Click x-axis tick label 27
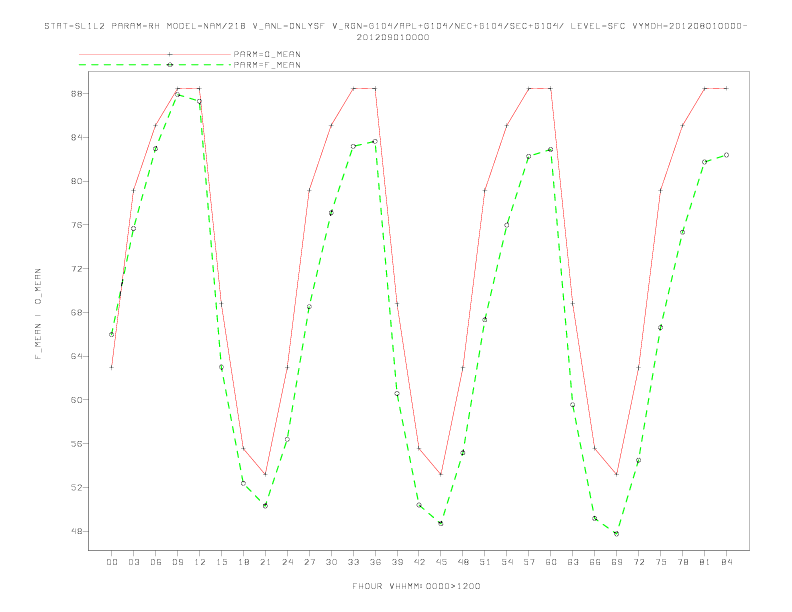The width and height of the screenshot is (792, 612). 309,562
